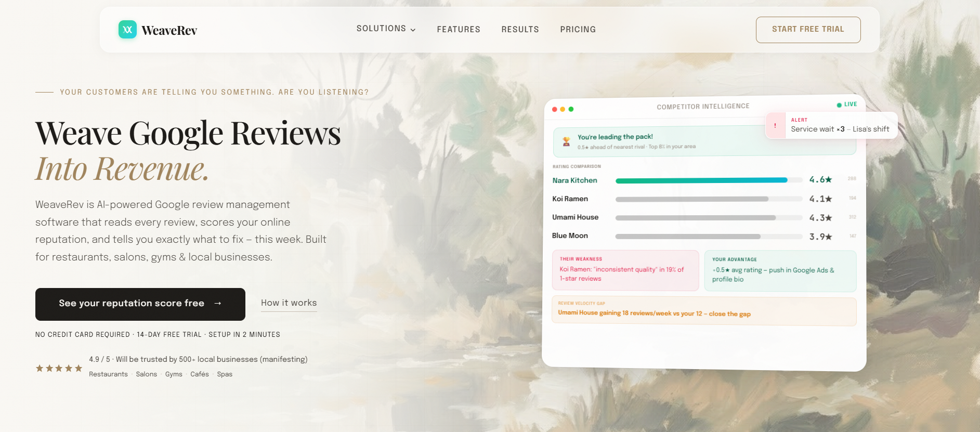
Task: Open the Their Weakness card
Action: point(625,270)
